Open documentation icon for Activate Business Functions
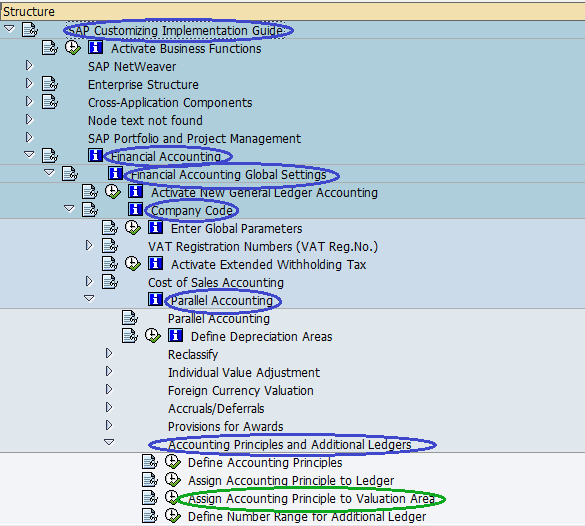The image size is (585, 526). (50, 48)
